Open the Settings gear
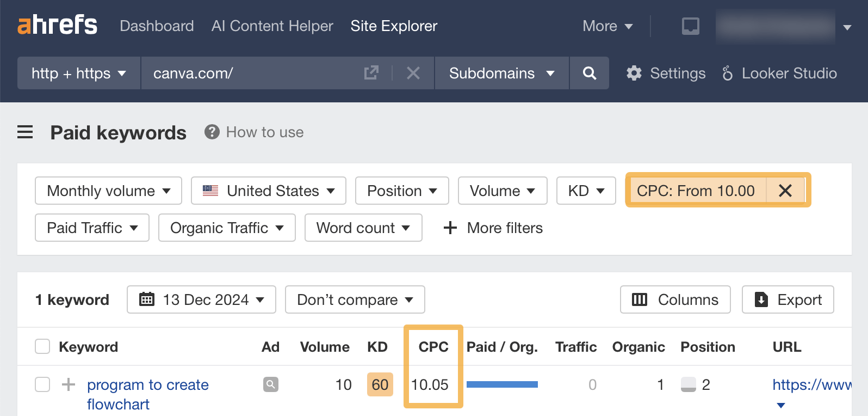This screenshot has width=868, height=416. click(634, 73)
